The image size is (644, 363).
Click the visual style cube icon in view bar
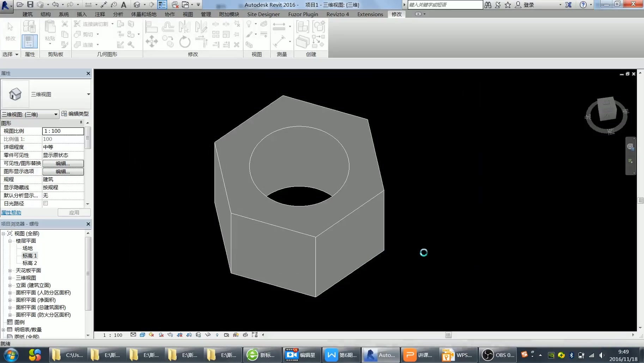point(142,335)
